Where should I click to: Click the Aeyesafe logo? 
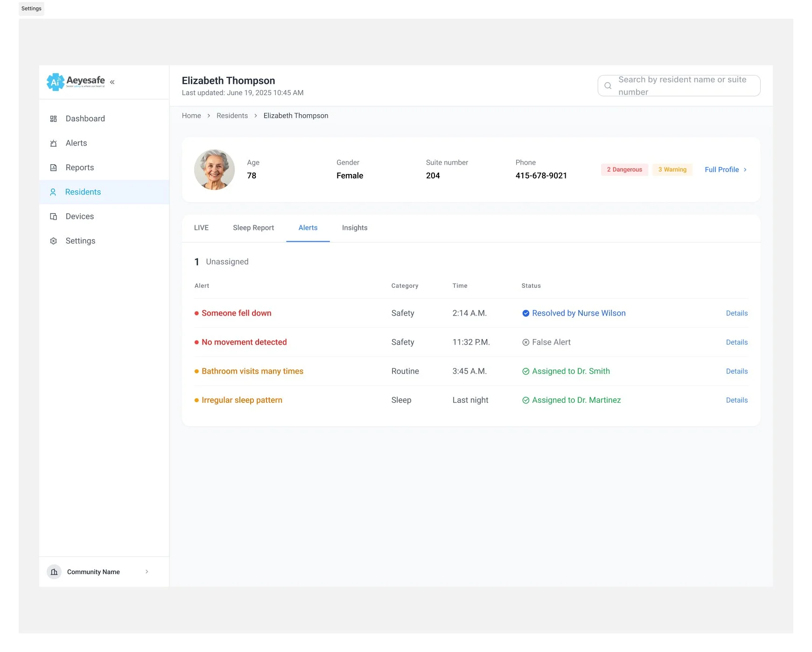(76, 82)
